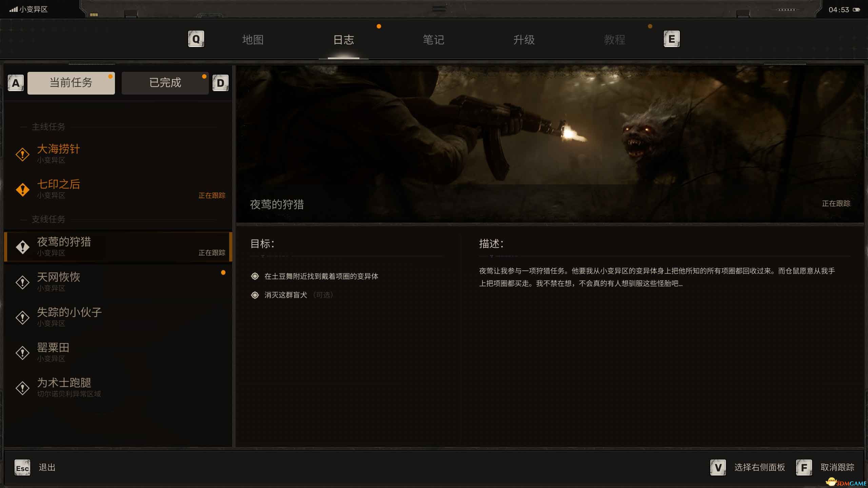Screen dimensions: 868x488
Task: Click the 退出 button
Action: [x=47, y=468]
